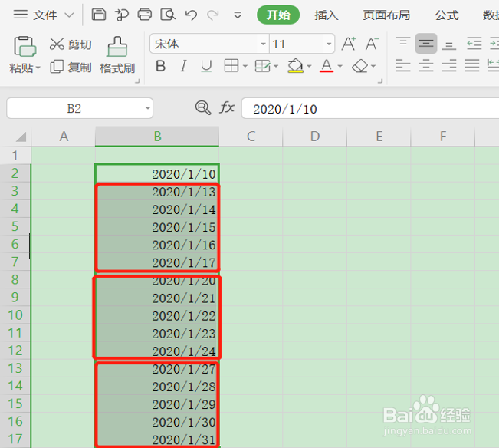Increase font size with A+ icon

349,44
